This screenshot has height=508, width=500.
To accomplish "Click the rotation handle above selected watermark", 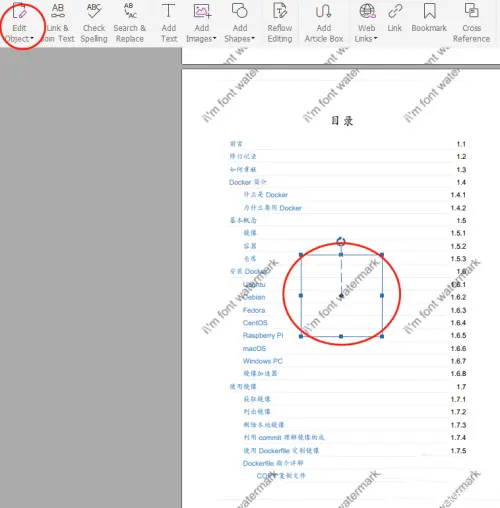I will click(341, 241).
